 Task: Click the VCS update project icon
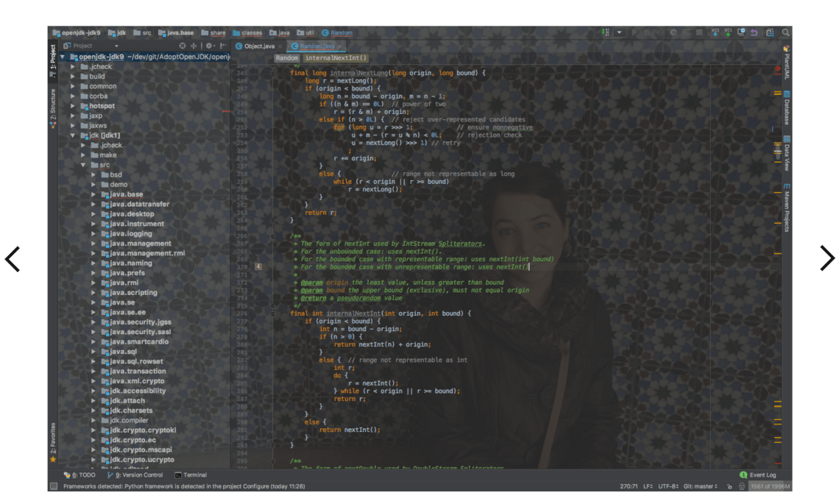(715, 33)
